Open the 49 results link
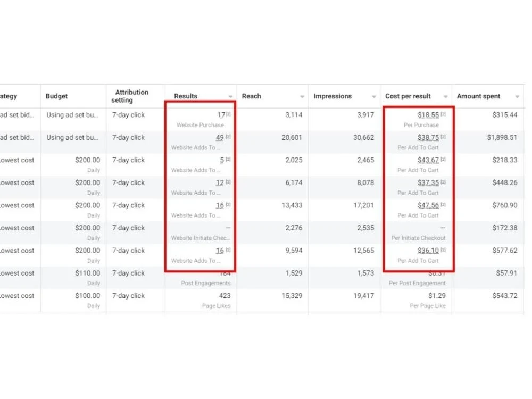532x399 pixels. coord(220,137)
